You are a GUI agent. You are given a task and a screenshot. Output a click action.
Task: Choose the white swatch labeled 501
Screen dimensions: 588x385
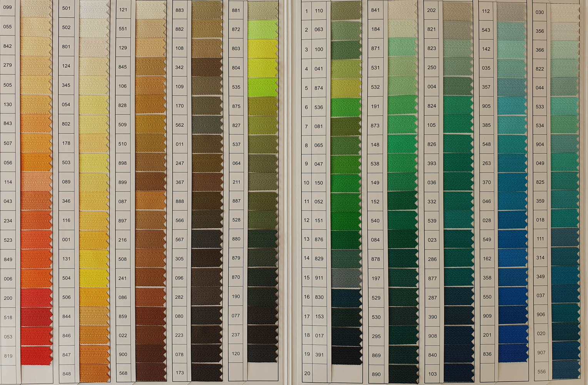coord(94,8)
